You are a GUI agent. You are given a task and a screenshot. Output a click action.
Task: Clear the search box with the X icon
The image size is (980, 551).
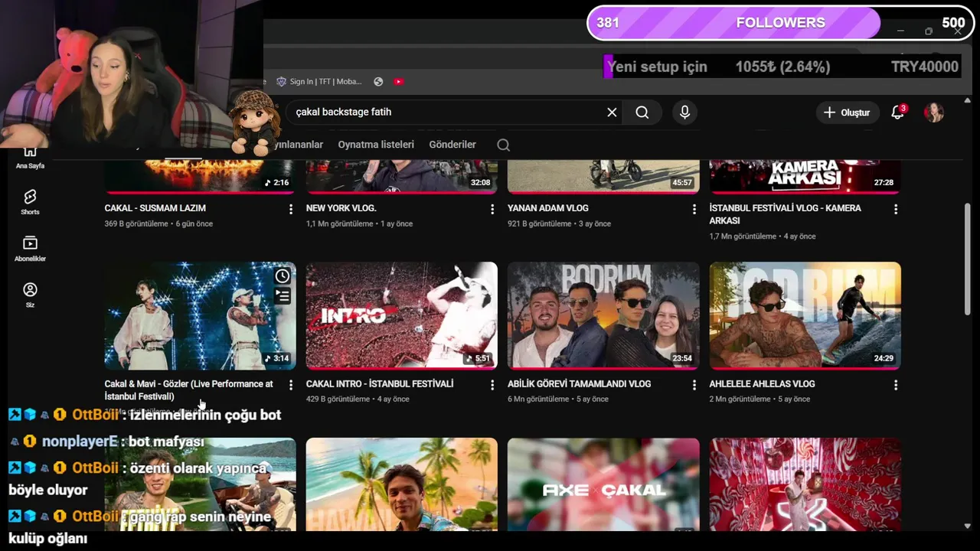(x=612, y=112)
